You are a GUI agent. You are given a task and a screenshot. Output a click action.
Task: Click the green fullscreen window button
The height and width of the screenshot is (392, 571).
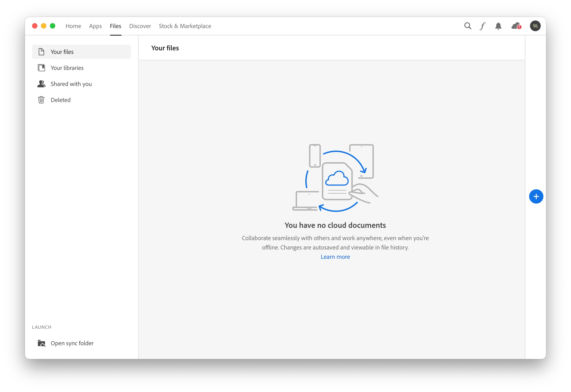pos(53,26)
